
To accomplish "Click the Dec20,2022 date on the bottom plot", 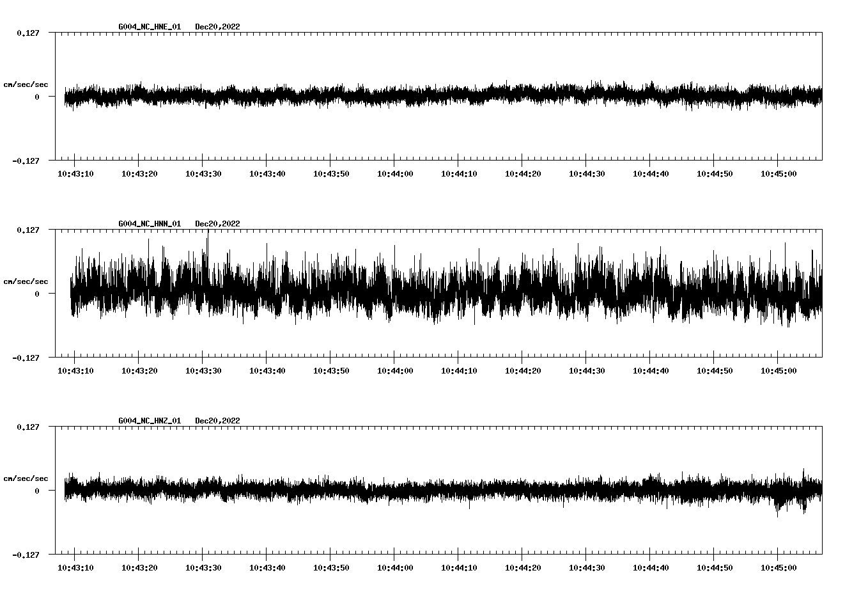I will [218, 420].
